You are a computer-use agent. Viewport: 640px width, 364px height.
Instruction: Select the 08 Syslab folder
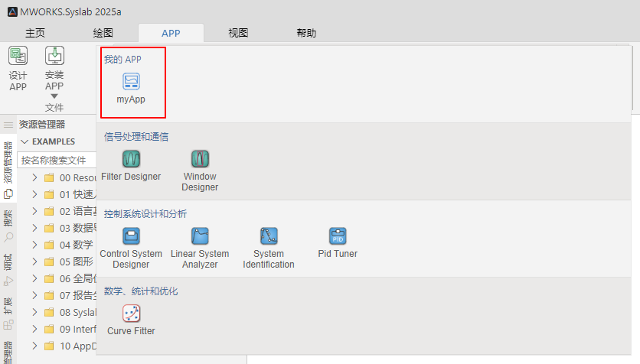point(75,312)
